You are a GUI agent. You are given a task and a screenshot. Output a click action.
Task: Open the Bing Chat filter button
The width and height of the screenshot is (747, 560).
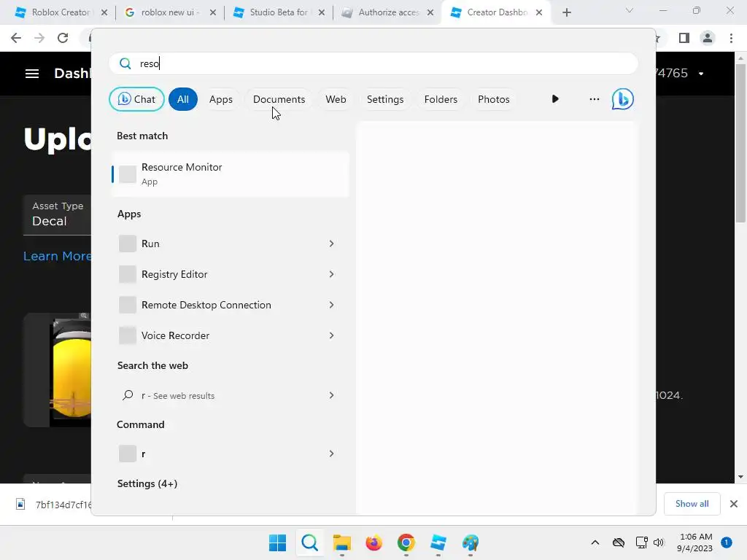[x=136, y=99]
